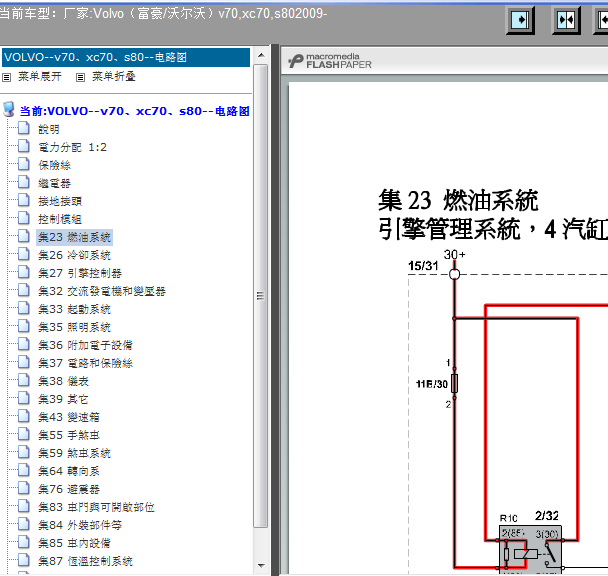The width and height of the screenshot is (608, 576).
Task: Click the VOLVO--v70、xc70、s80--电路图 header bar
Action: [126, 57]
